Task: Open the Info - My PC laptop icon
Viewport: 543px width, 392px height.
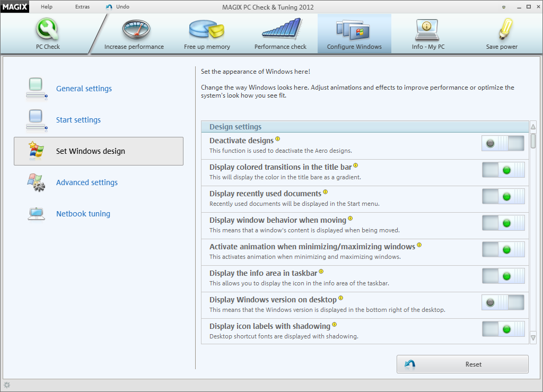Action: (427, 30)
